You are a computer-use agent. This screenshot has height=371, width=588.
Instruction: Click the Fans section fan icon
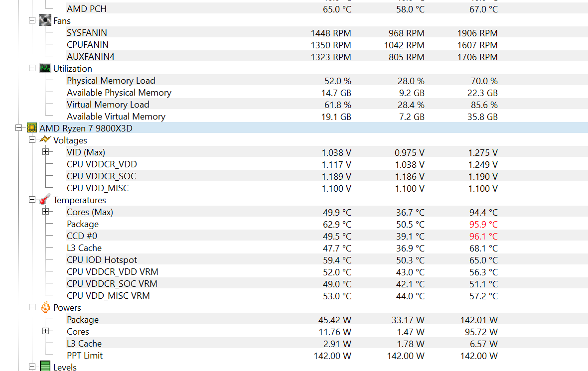(45, 20)
